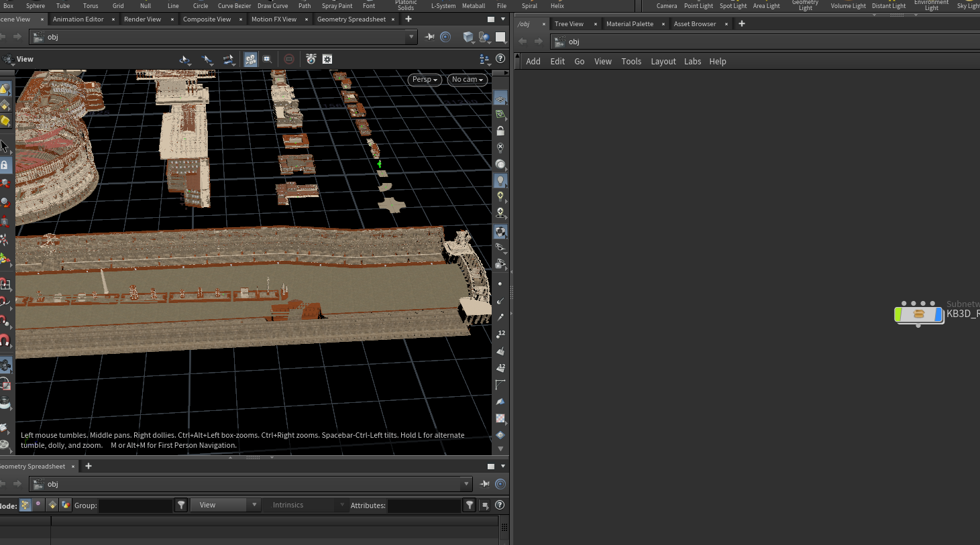This screenshot has width=980, height=545.
Task: Click the Spot Light shelf tool
Action: (x=733, y=5)
